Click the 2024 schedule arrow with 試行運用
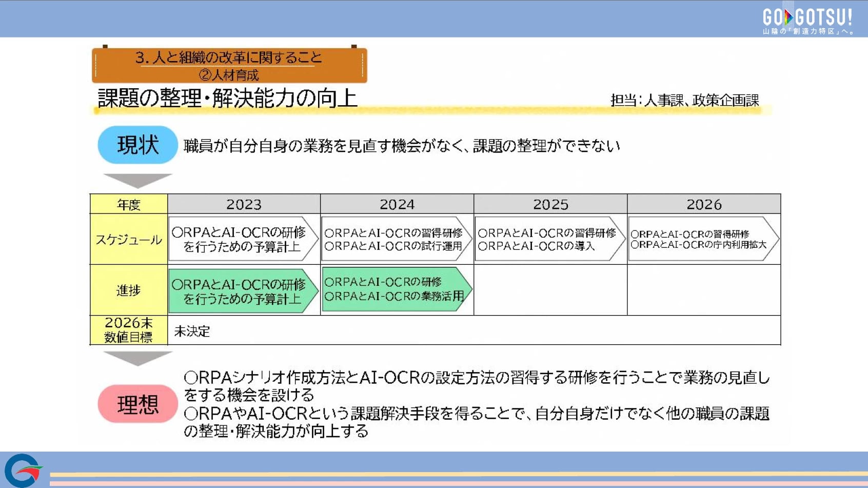Screen dimensions: 868x488 point(395,239)
